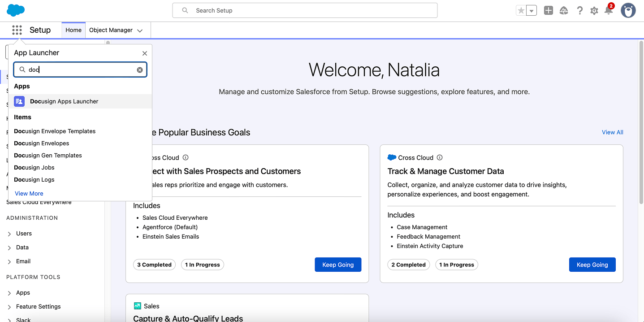The height and width of the screenshot is (322, 644).
Task: Click the favorites star icon
Action: click(x=521, y=10)
